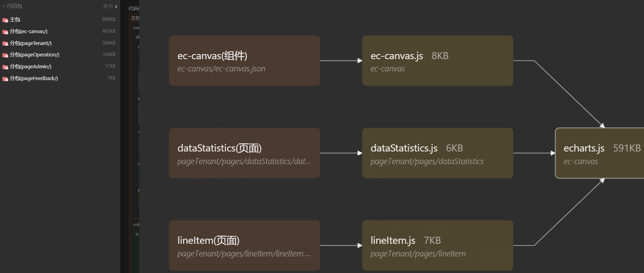Click the folder icon beside 主包
This screenshot has height=273, width=644.
tap(6, 20)
